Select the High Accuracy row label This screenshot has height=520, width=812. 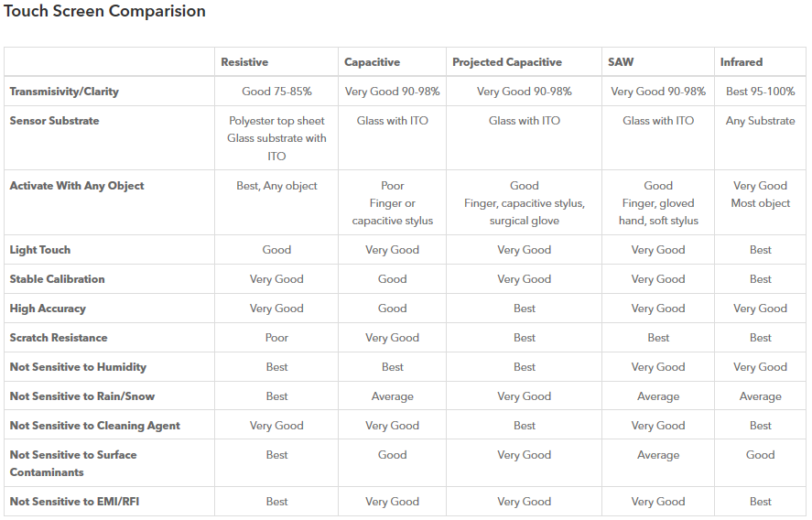[x=48, y=309]
